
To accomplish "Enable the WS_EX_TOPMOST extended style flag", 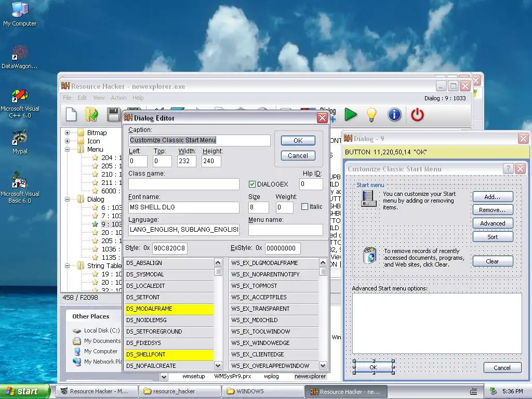I will click(274, 286).
